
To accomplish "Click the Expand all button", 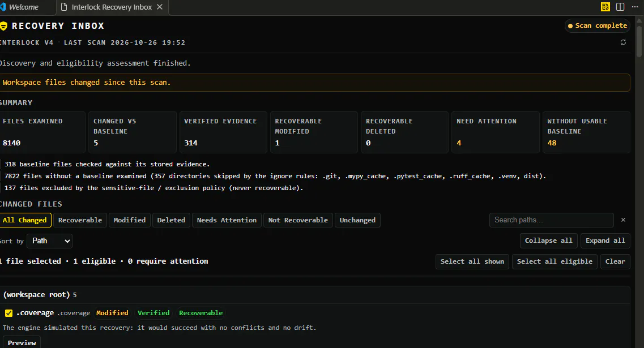I will pyautogui.click(x=605, y=240).
